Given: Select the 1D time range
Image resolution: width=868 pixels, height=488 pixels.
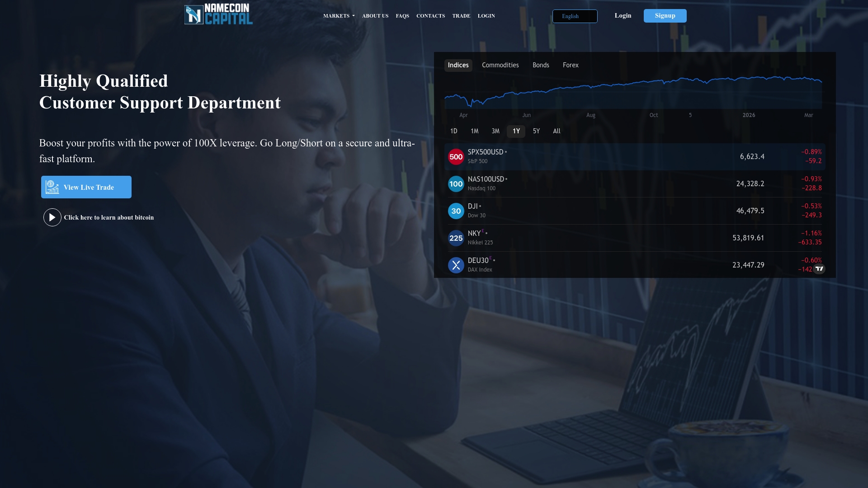Looking at the screenshot, I should [454, 131].
